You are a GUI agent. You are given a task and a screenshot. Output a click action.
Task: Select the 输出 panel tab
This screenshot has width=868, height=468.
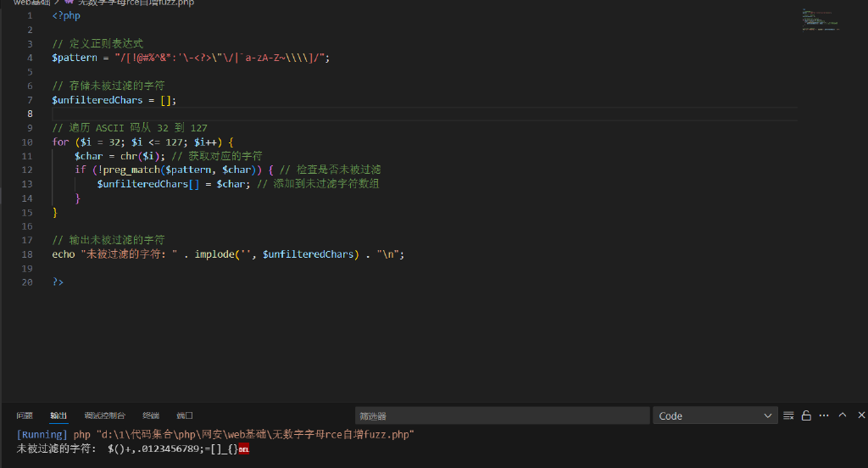[58, 415]
